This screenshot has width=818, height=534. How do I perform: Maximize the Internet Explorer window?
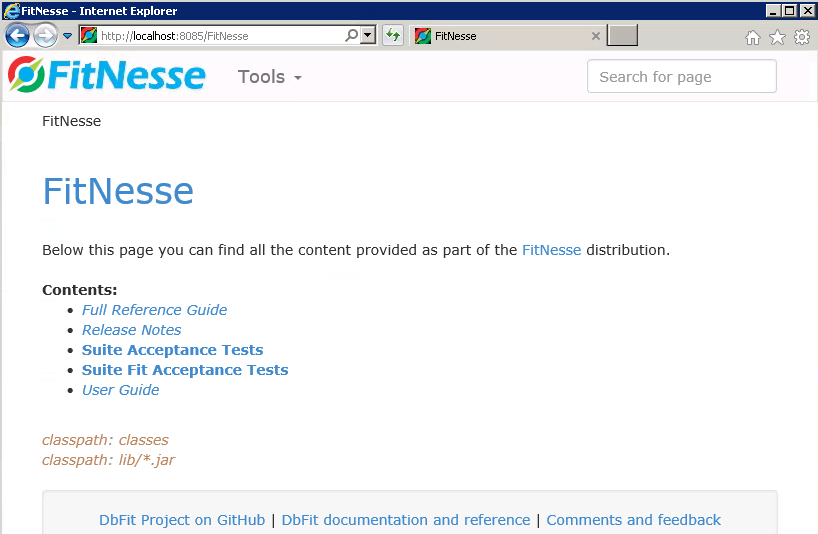[x=790, y=10]
